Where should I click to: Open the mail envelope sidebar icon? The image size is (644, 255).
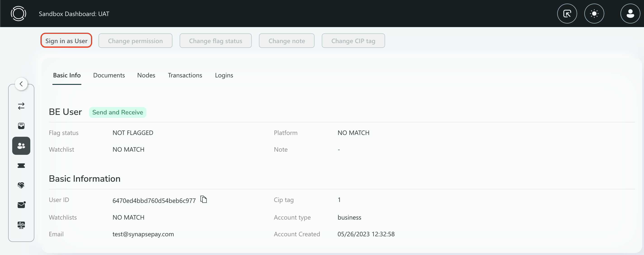tap(21, 205)
